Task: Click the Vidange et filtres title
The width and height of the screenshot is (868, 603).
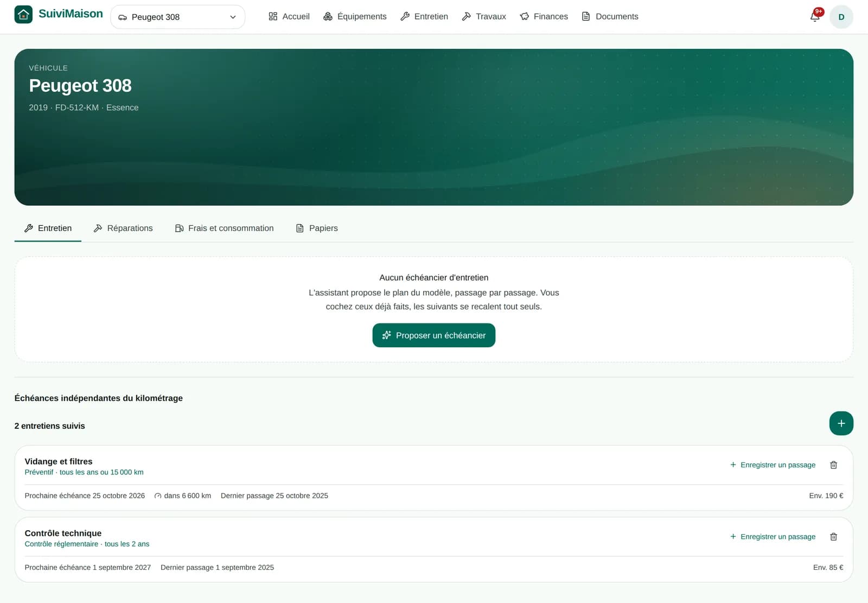Action: tap(59, 461)
